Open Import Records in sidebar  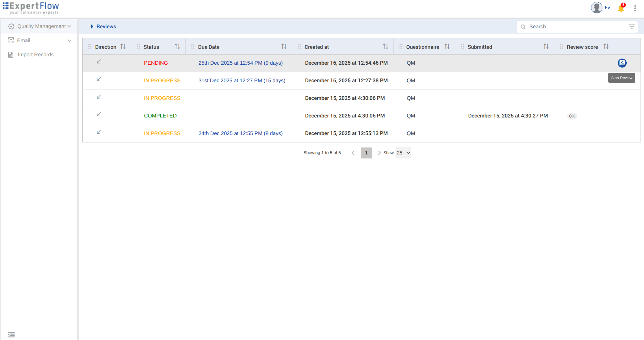coord(36,55)
